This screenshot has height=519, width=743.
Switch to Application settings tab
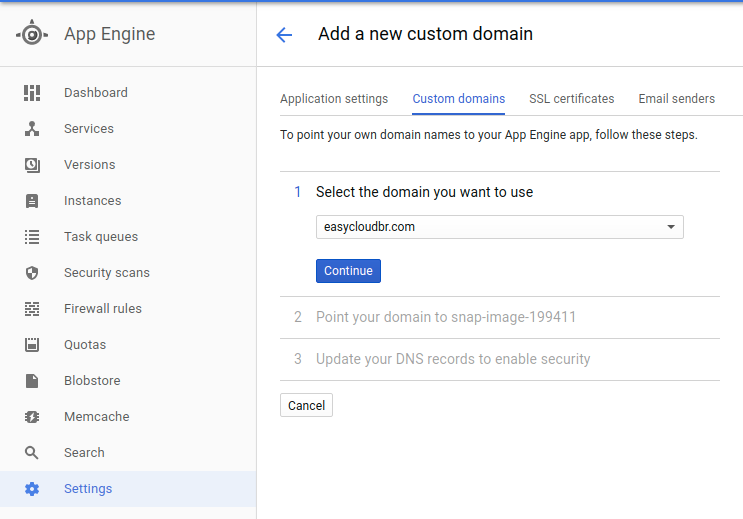point(334,99)
